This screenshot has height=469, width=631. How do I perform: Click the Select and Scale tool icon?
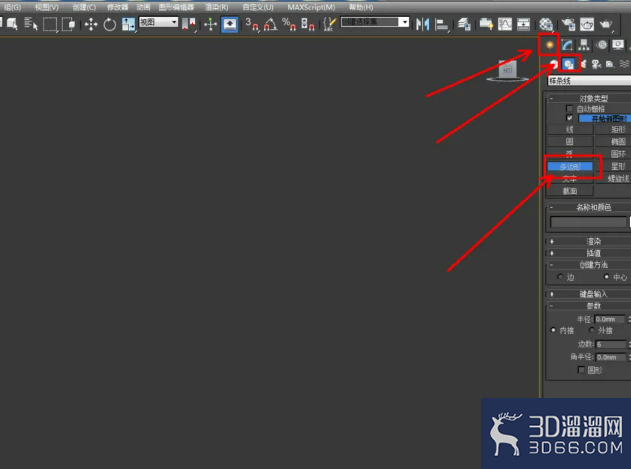pos(128,25)
